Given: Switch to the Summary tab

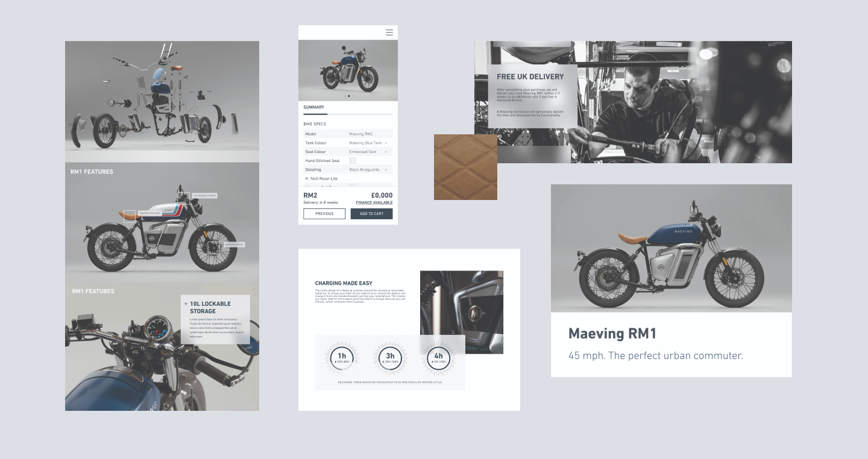Looking at the screenshot, I should point(313,107).
